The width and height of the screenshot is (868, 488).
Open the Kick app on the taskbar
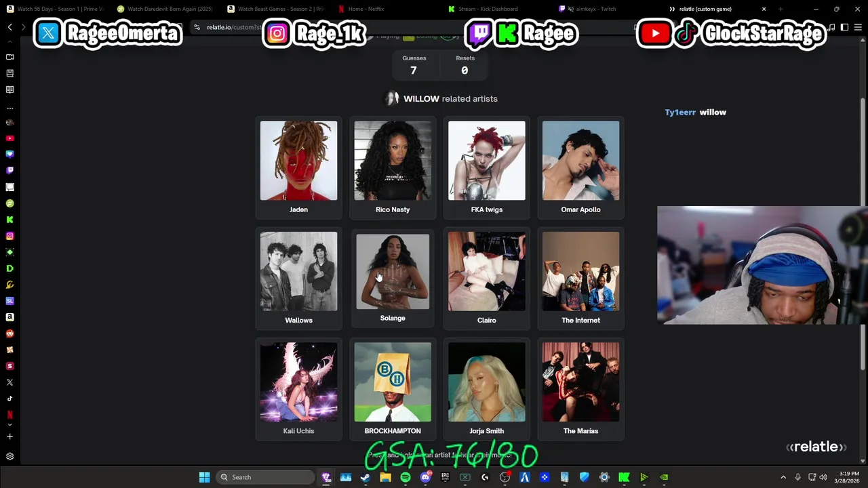tap(624, 477)
